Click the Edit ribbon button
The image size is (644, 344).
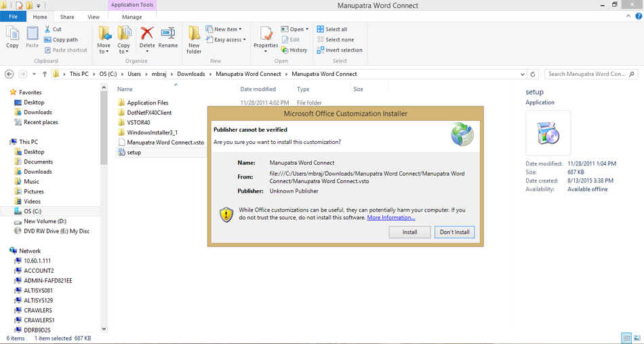290,40
